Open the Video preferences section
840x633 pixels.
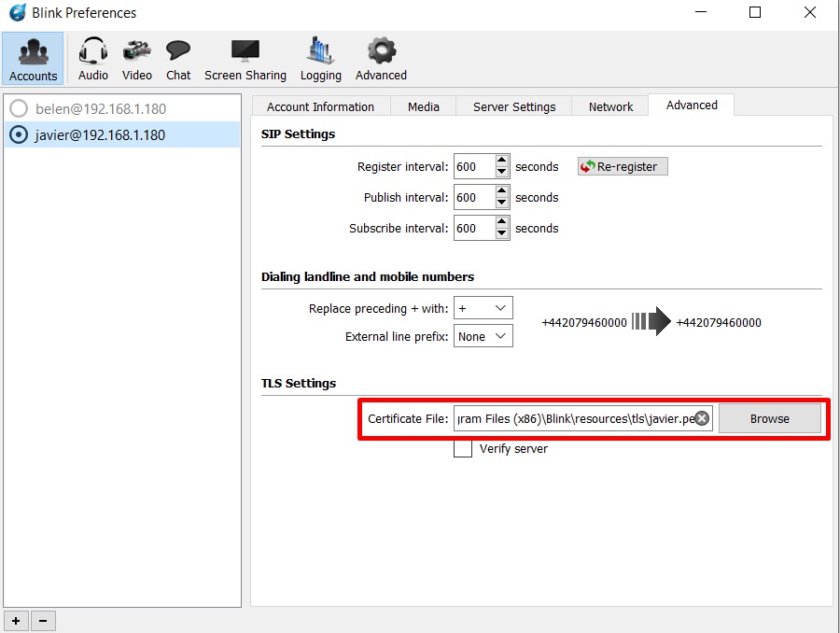(136, 59)
